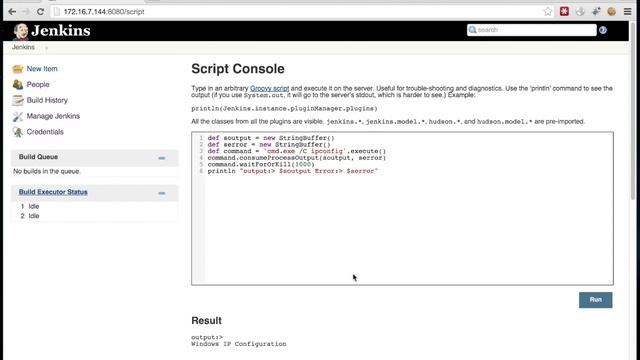Viewport: 640px width, 360px height.
Task: Click the puzzle-piece extension icon
Action: (596, 11)
